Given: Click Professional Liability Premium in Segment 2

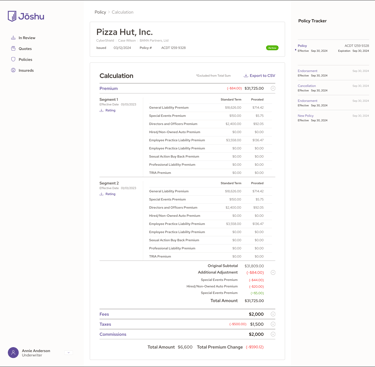Looking at the screenshot, I should tap(172, 248).
